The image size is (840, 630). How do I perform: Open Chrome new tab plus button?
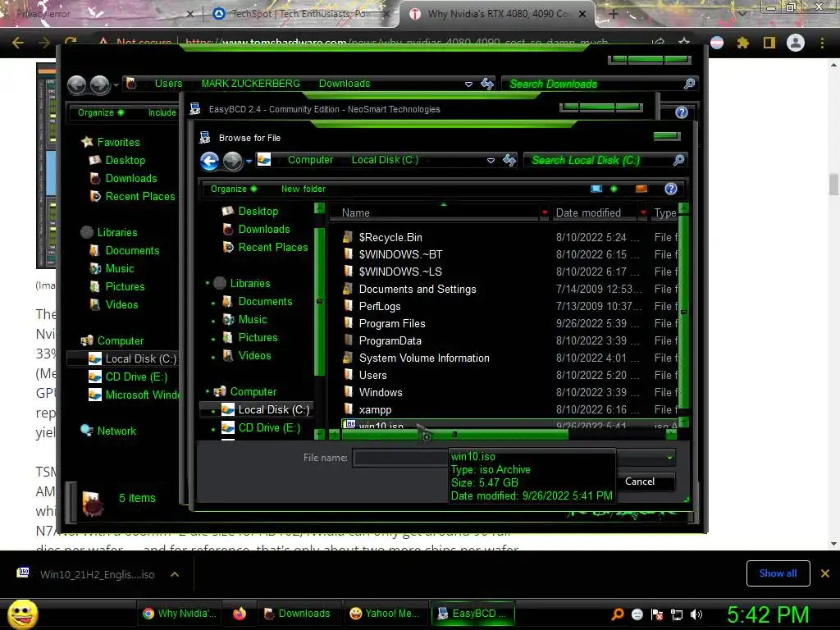click(x=614, y=14)
